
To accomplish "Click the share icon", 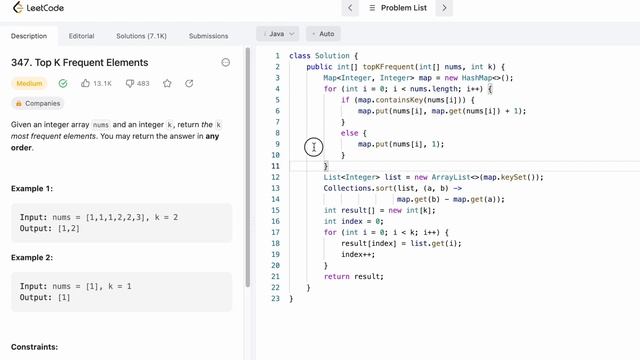I will 189,83.
